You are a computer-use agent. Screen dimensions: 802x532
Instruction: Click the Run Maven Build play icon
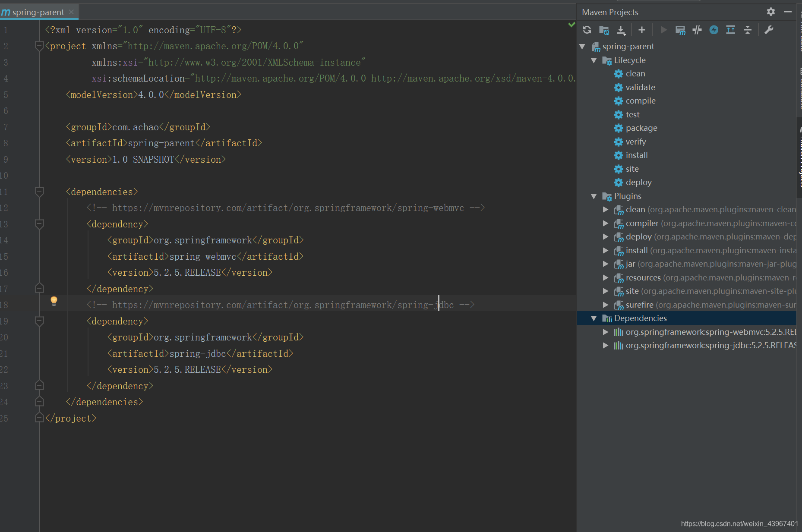click(x=663, y=30)
